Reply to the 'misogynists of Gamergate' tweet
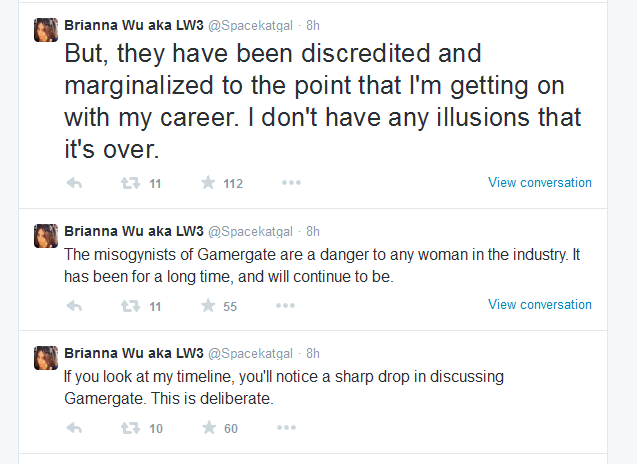The width and height of the screenshot is (637, 464). 74,306
